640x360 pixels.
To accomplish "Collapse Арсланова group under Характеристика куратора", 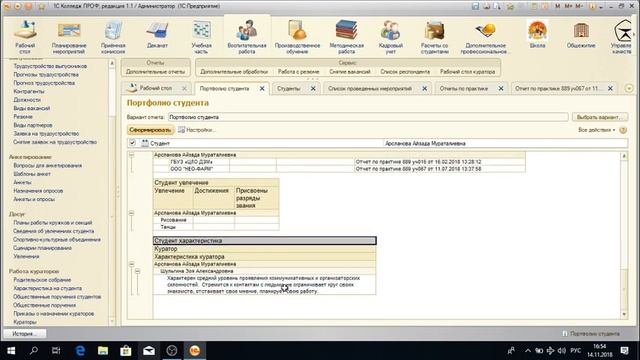I will (x=131, y=264).
